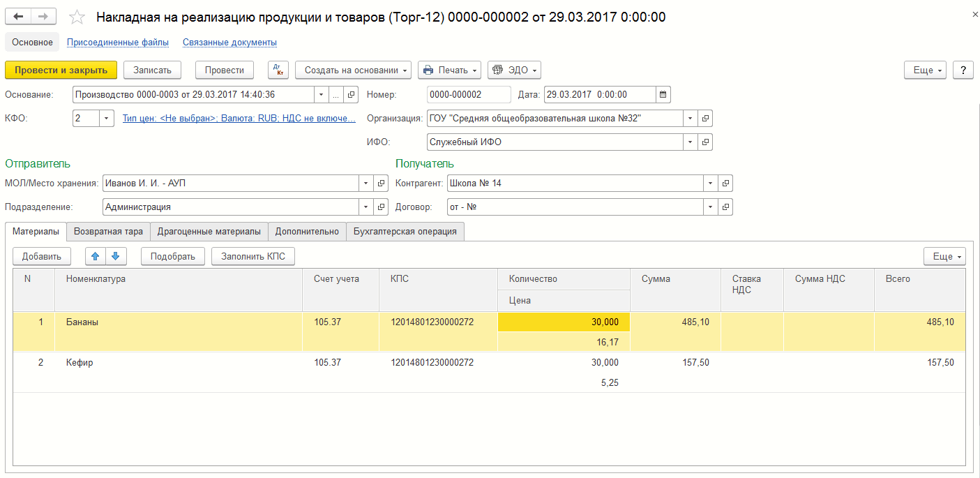This screenshot has height=478, width=980.
Task: Click the Подобрать button
Action: pos(173,256)
